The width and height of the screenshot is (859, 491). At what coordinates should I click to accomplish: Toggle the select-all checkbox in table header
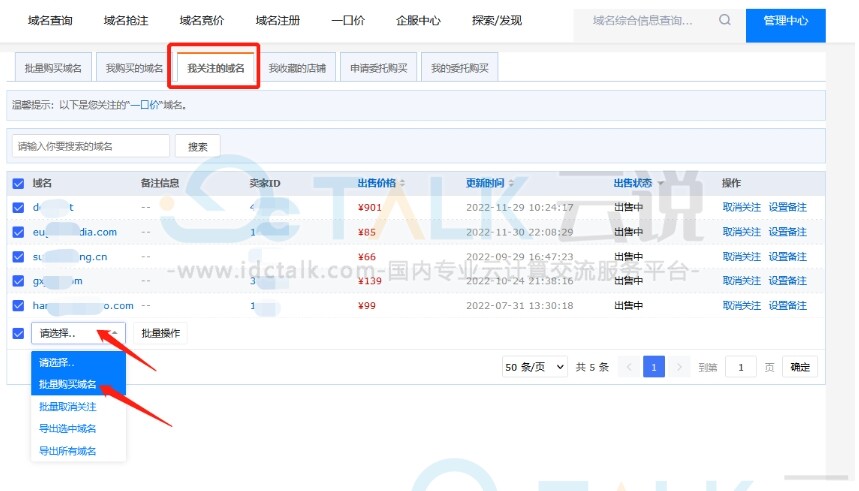tap(18, 184)
